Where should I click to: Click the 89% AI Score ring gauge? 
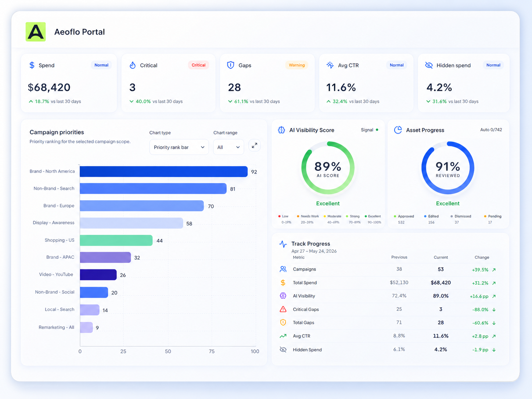point(328,168)
